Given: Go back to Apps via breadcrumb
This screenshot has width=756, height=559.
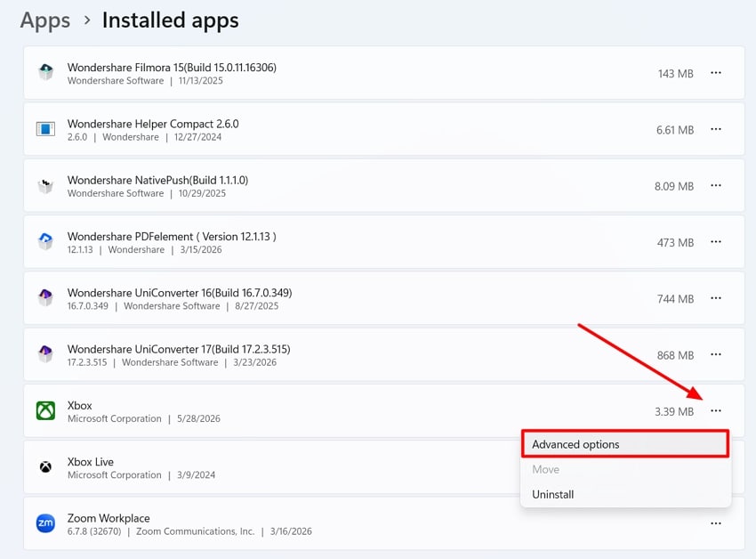Looking at the screenshot, I should pyautogui.click(x=45, y=20).
